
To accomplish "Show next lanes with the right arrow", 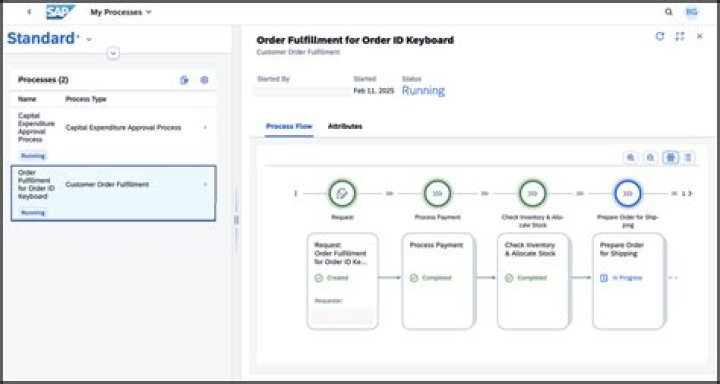I will [x=690, y=193].
